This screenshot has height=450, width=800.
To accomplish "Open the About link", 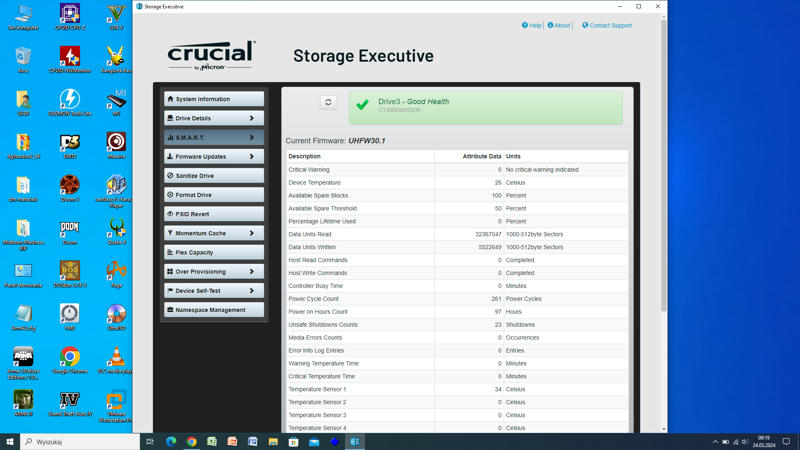I will click(x=559, y=25).
